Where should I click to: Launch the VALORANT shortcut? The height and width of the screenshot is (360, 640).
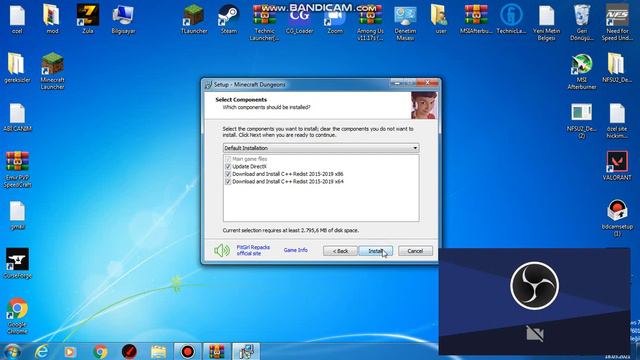[x=617, y=166]
